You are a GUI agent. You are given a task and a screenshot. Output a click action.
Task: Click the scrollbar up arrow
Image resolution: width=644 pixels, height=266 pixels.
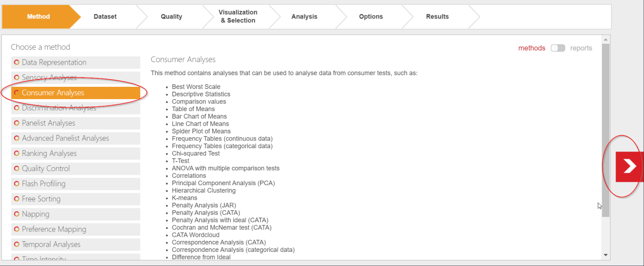[x=605, y=39]
